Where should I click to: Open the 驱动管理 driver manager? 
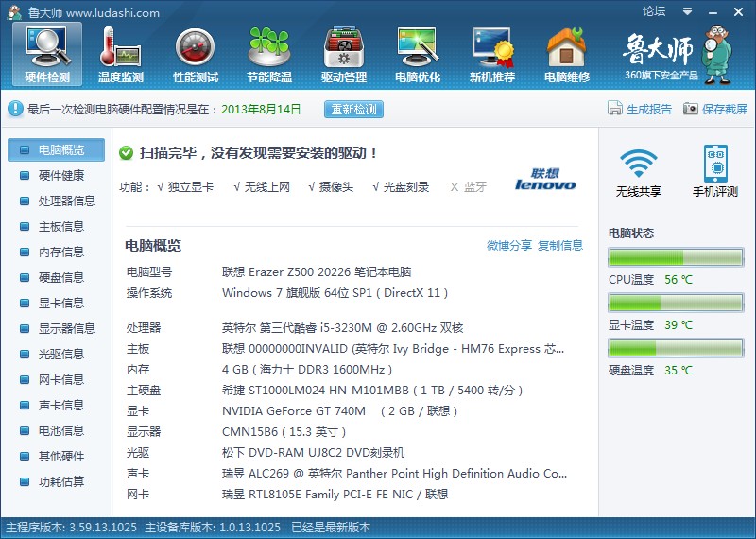(x=344, y=55)
